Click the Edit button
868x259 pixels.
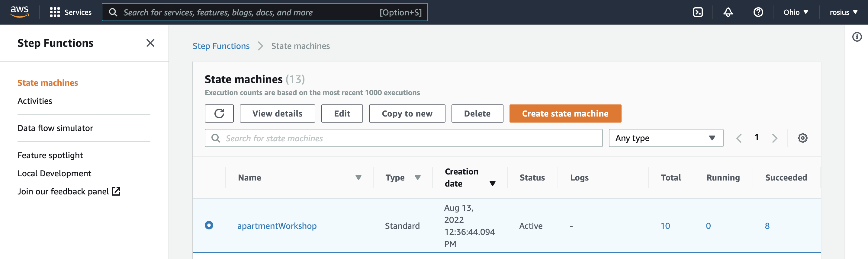[x=342, y=114]
